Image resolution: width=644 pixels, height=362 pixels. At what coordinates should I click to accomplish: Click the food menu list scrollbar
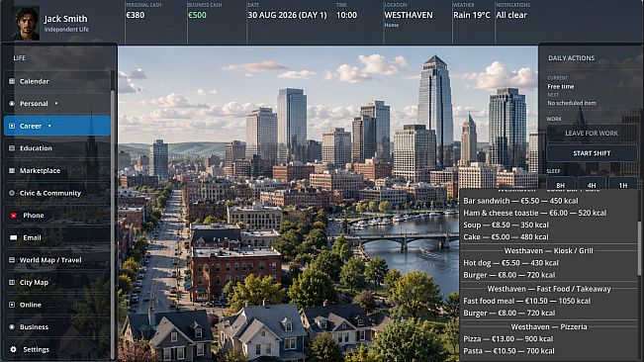(639, 248)
